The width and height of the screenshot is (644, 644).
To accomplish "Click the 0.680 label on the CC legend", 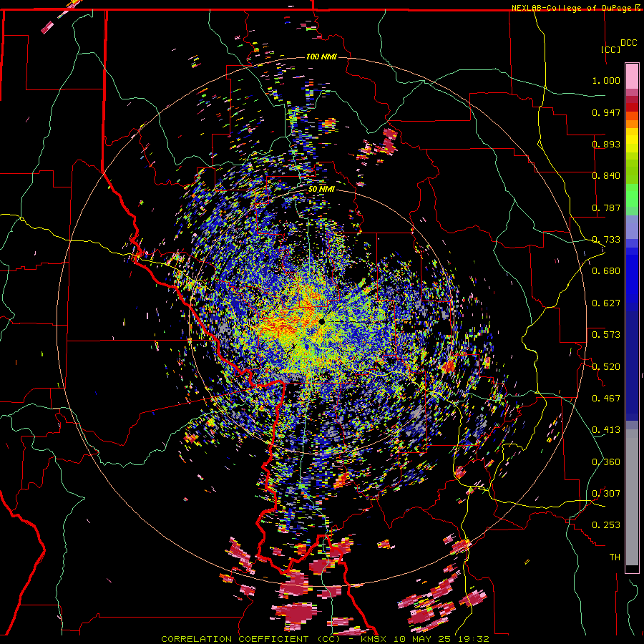I will point(606,271).
